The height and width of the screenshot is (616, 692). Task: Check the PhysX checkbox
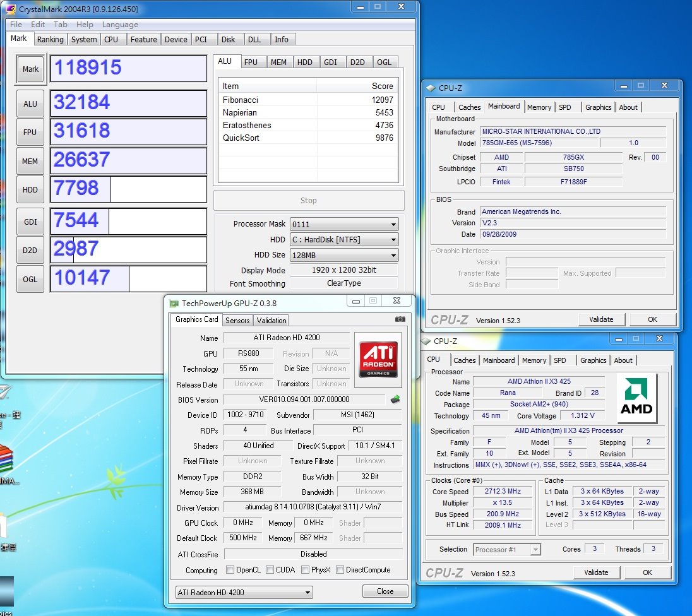(x=305, y=570)
